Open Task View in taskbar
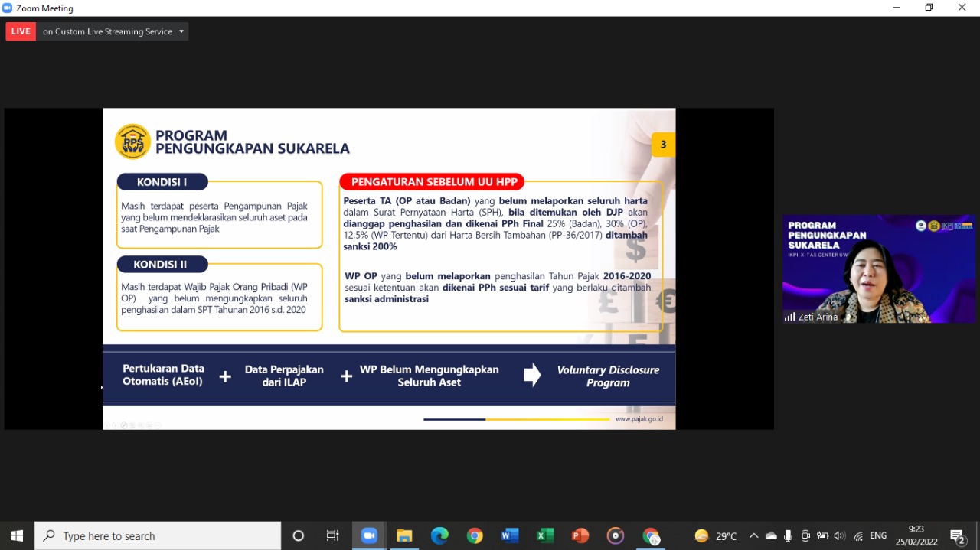980x550 pixels. pos(333,535)
